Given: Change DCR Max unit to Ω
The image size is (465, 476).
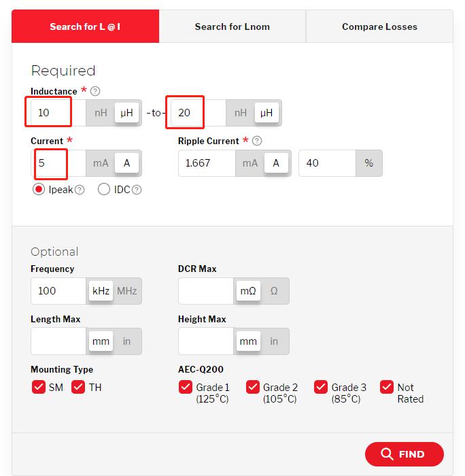Looking at the screenshot, I should (274, 291).
